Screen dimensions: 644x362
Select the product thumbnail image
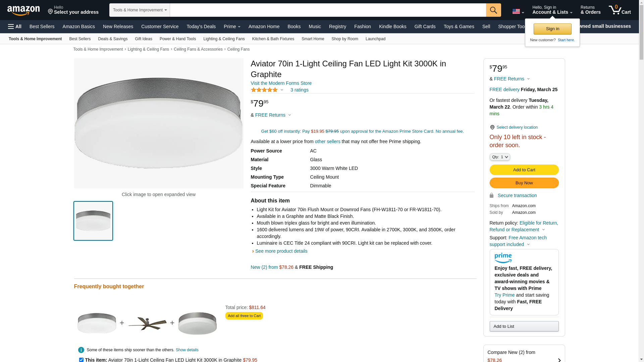point(93,221)
